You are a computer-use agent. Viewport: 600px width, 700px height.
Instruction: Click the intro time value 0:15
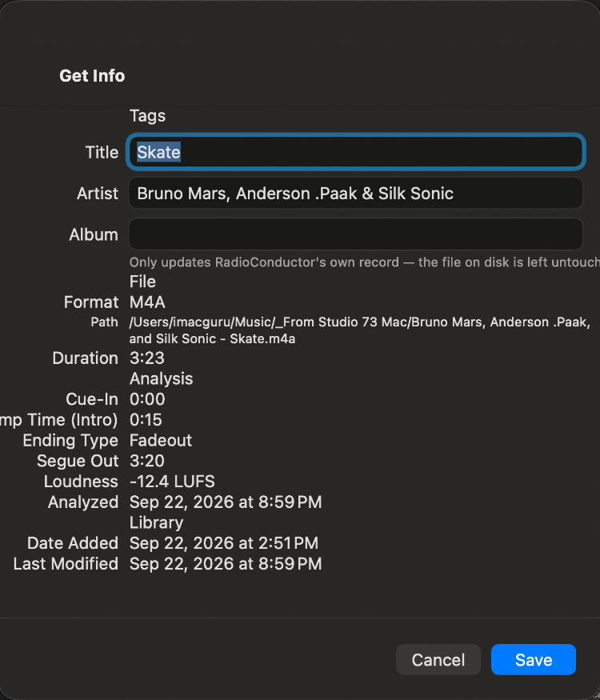point(146,420)
